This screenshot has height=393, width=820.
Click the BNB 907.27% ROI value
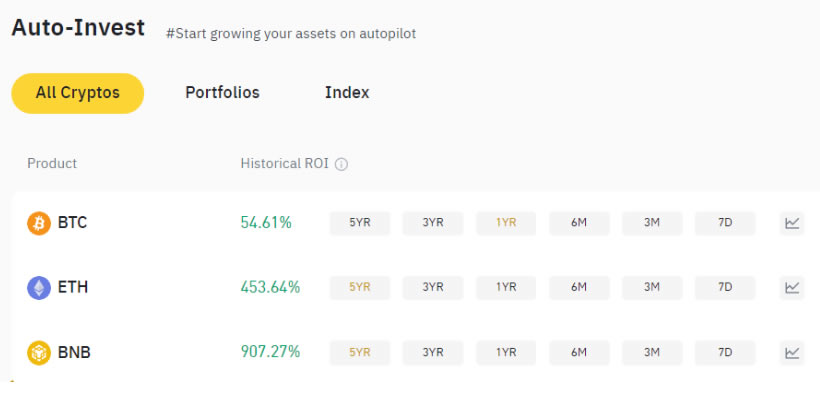(x=270, y=352)
